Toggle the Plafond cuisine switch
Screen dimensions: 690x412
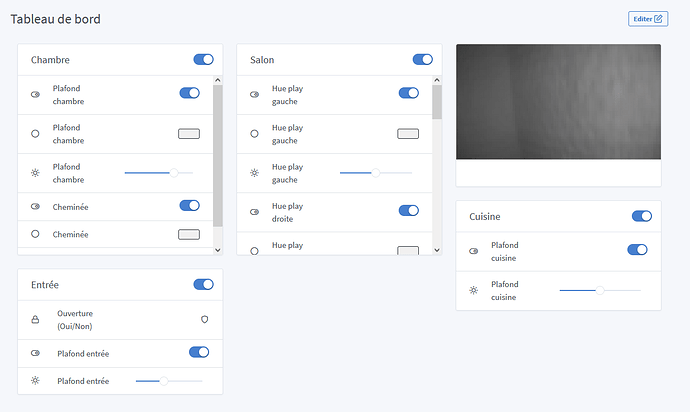click(637, 250)
